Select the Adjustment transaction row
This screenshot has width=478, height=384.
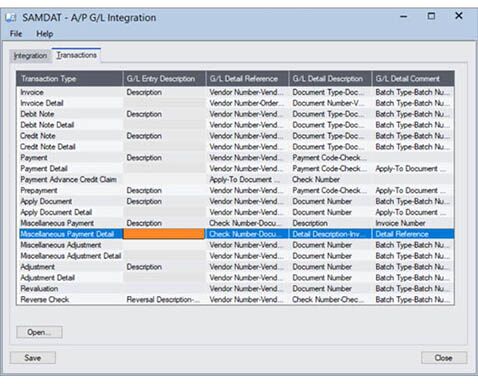point(235,267)
